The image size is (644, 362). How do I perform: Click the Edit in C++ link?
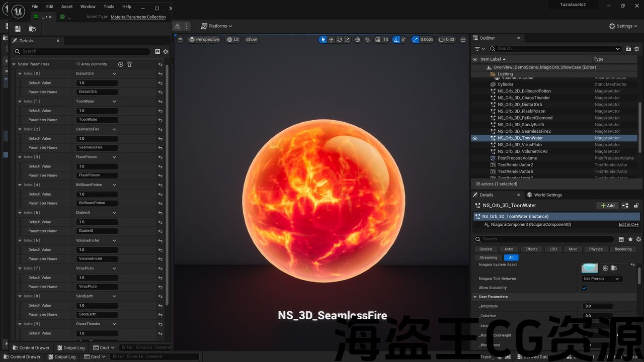628,225
